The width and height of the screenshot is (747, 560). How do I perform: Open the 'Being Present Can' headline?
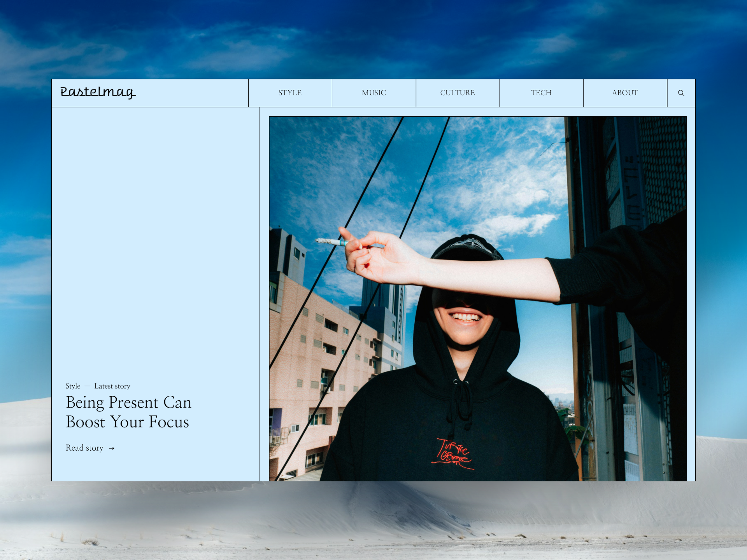coord(129,402)
